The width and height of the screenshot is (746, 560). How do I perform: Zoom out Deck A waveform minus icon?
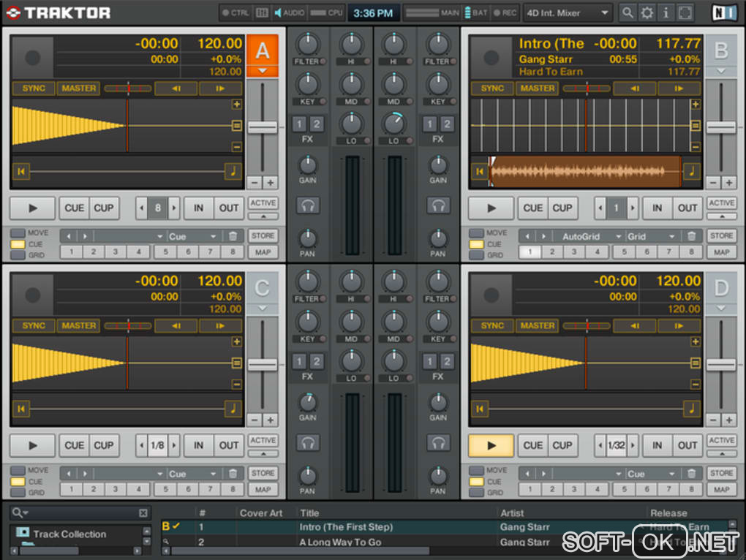236,147
